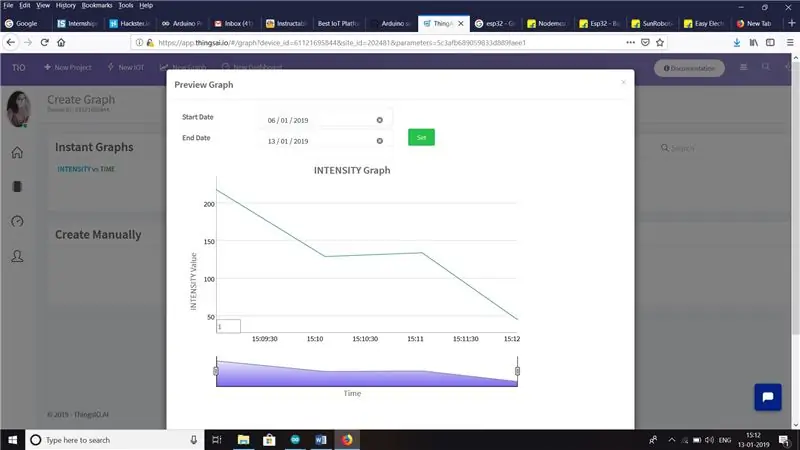Screen dimensions: 800x450
Task: Clear the Start Date field
Action: click(x=380, y=120)
